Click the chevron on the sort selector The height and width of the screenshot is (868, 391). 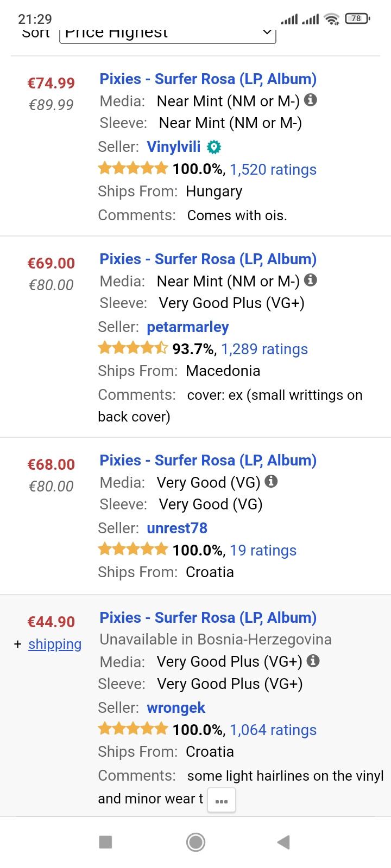point(266,33)
